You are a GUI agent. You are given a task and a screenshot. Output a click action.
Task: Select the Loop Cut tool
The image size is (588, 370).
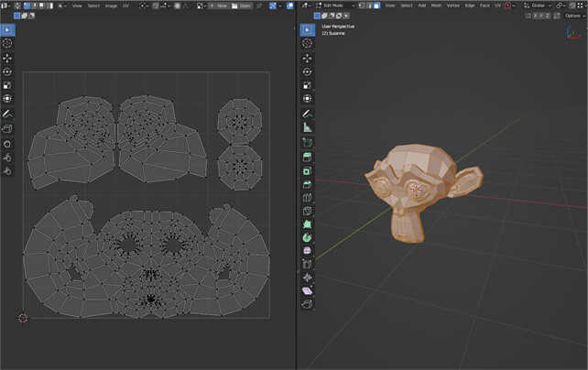307,198
